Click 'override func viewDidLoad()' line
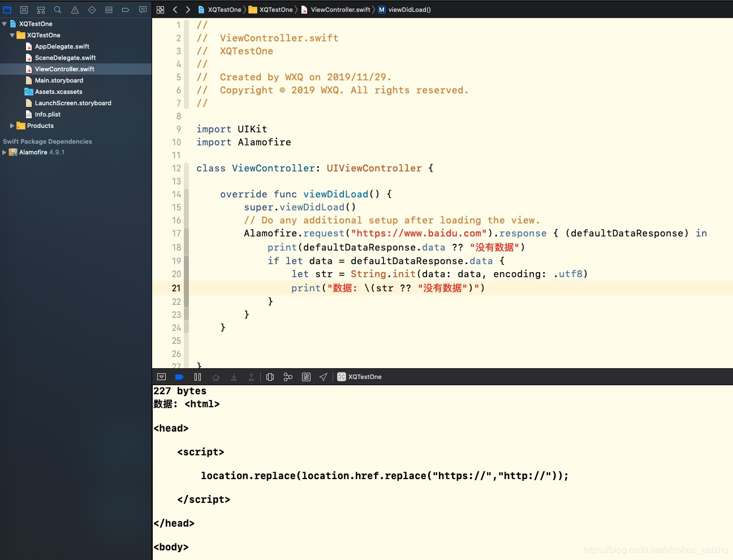The width and height of the screenshot is (733, 560). 306,194
